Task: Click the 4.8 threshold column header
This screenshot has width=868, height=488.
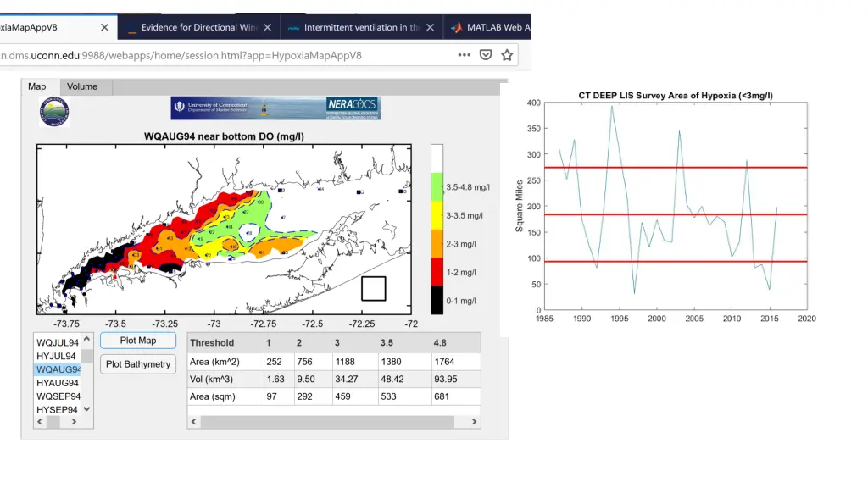Action: coord(440,342)
